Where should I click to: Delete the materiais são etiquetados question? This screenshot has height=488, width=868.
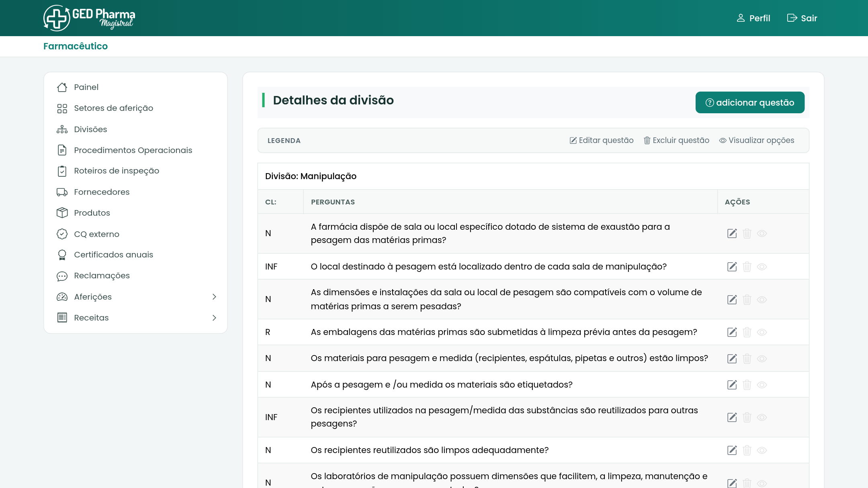tap(747, 385)
